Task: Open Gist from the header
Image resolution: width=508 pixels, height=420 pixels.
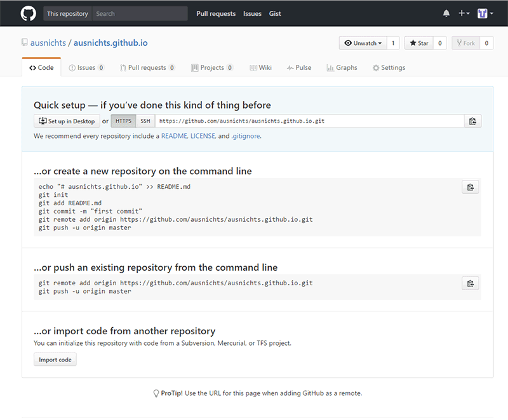Action: 275,13
